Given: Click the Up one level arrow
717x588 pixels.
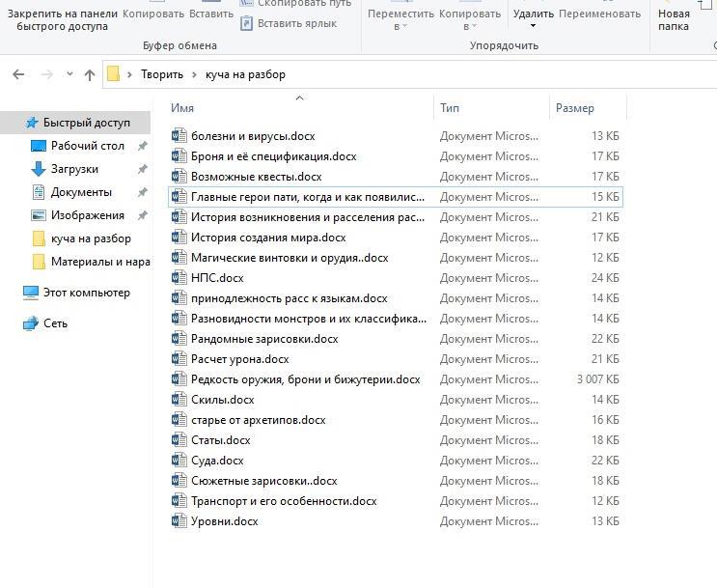Looking at the screenshot, I should coord(90,74).
